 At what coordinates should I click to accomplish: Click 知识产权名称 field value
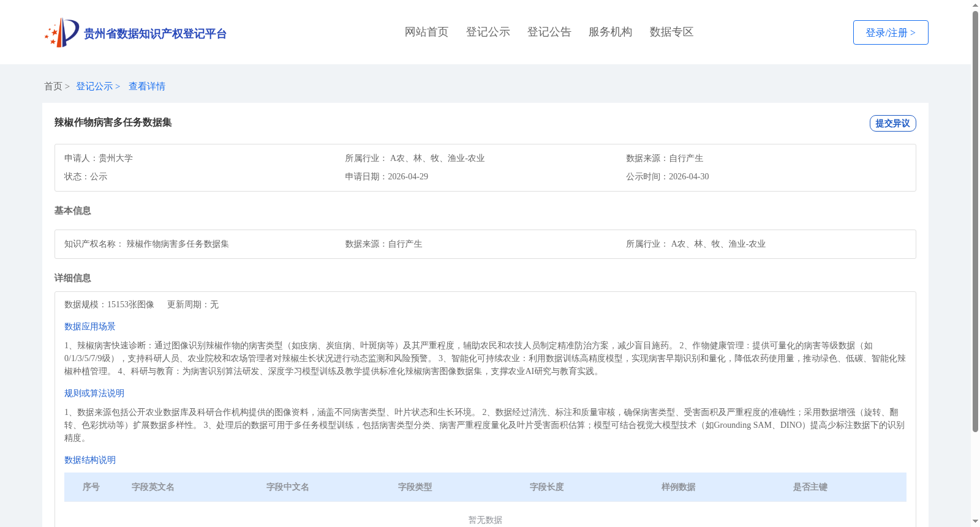[x=178, y=244]
